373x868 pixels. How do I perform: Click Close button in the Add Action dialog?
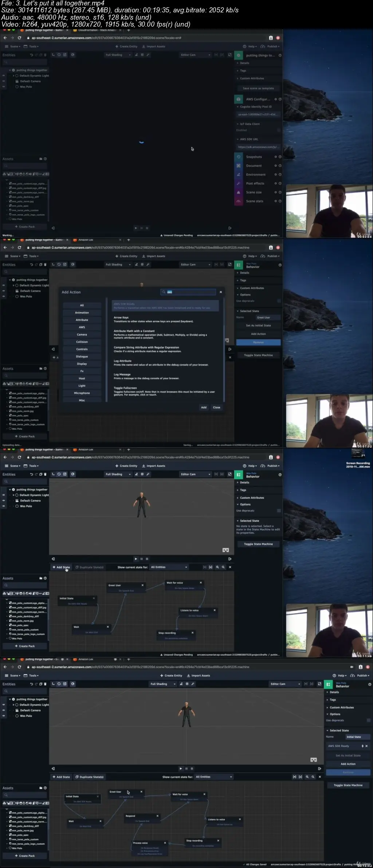[x=216, y=407]
